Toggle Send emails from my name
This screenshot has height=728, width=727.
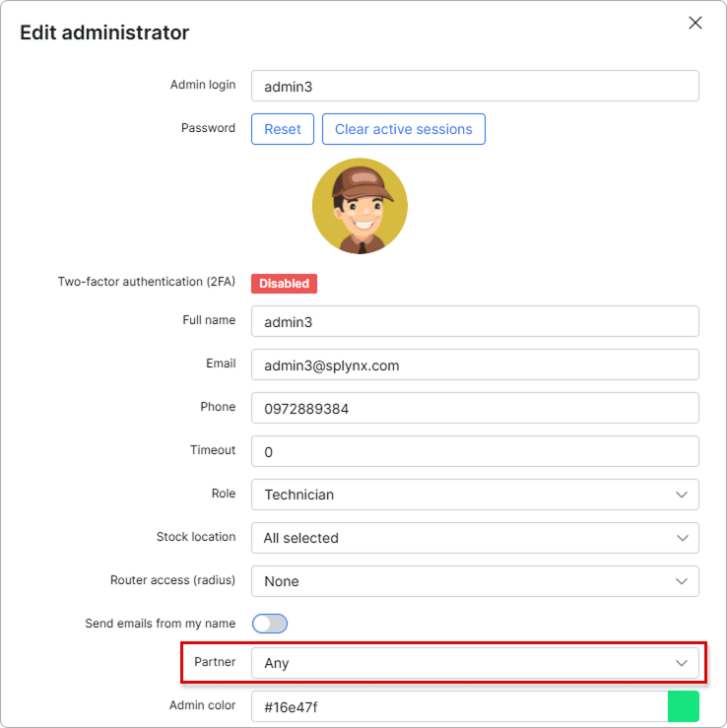(x=270, y=624)
